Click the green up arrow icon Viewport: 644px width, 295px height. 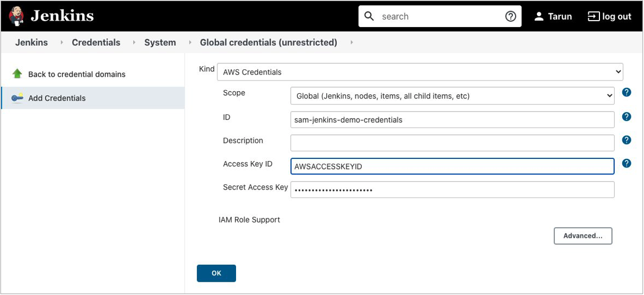point(17,74)
